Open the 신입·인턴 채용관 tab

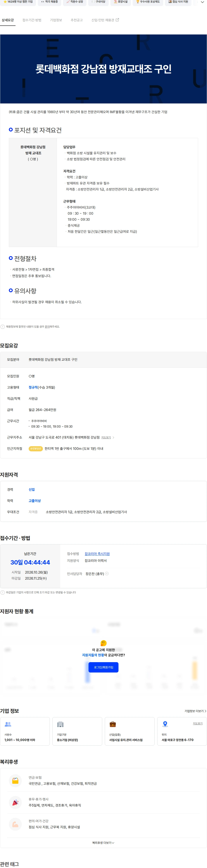coord(103,20)
